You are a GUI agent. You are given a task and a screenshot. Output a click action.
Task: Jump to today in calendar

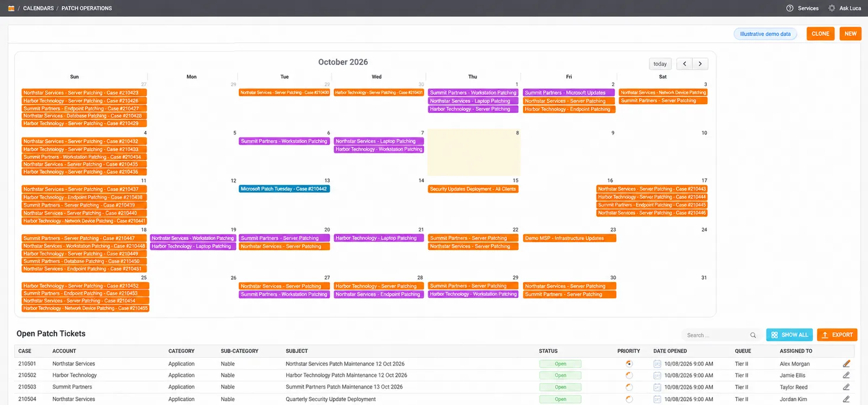click(x=660, y=64)
